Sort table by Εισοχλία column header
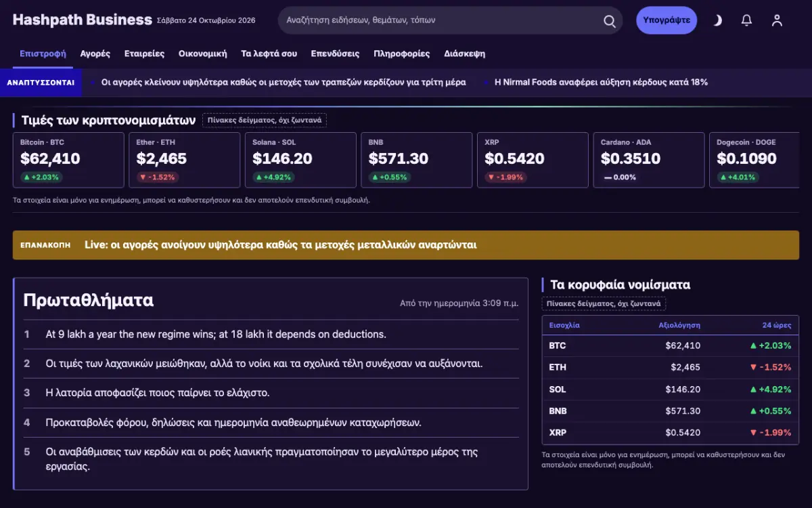812x508 pixels. click(x=564, y=325)
